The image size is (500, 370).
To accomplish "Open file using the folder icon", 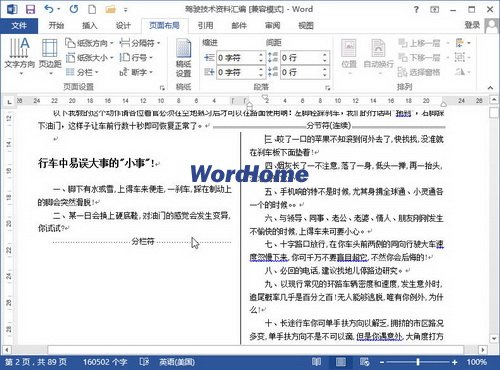I will pyautogui.click(x=110, y=9).
